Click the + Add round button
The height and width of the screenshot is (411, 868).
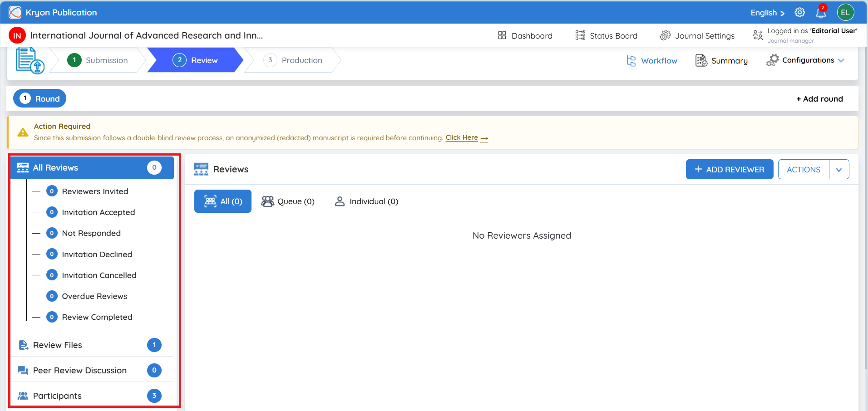tap(819, 99)
